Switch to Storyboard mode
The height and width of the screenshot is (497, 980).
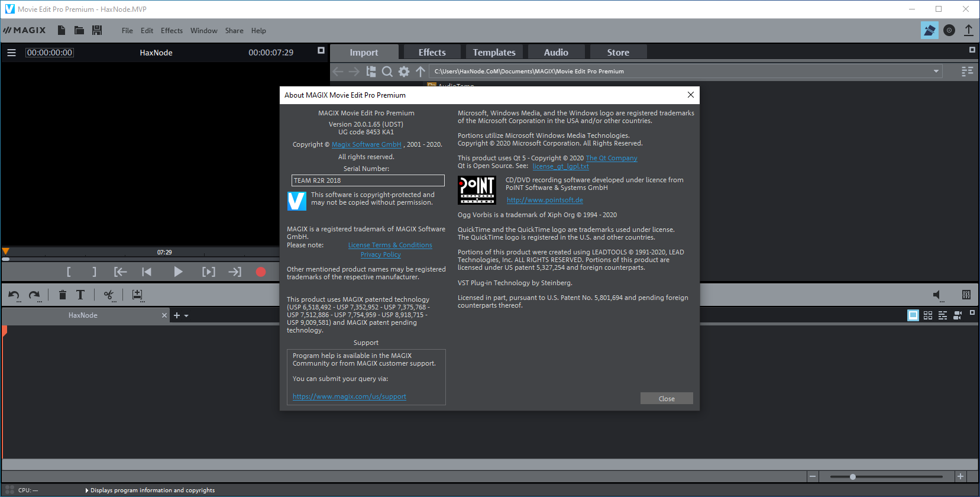(x=913, y=315)
